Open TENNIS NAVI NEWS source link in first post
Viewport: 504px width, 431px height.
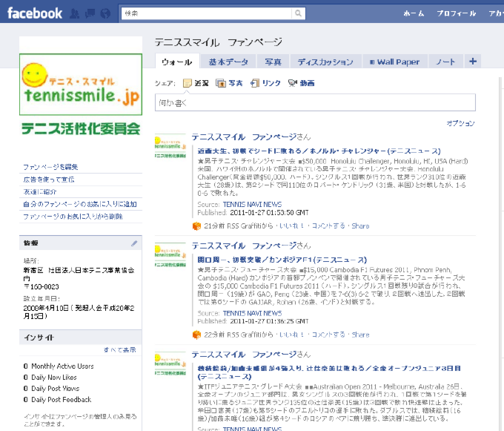coord(251,204)
